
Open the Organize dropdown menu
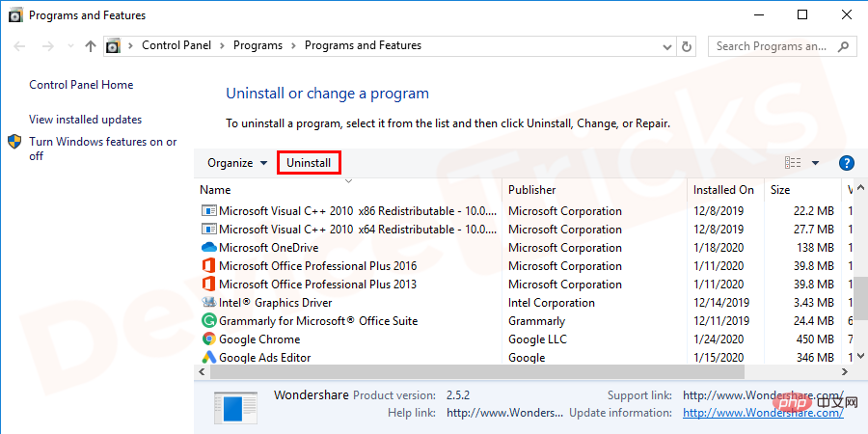(x=237, y=163)
